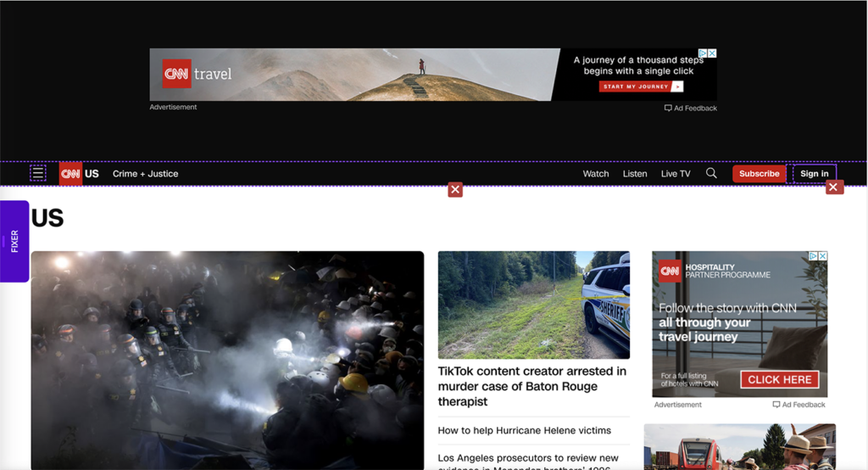Click the red X marker under the navigation bar's center
868x470 pixels.
pos(455,189)
